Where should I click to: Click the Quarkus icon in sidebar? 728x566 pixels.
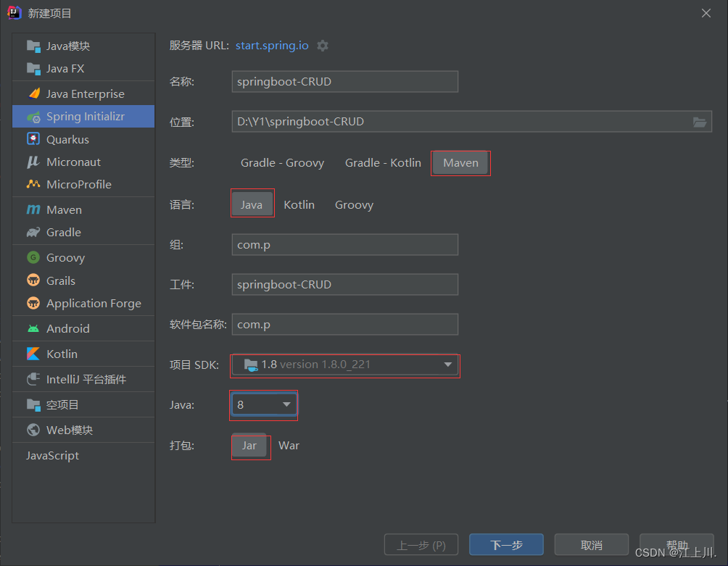(33, 139)
